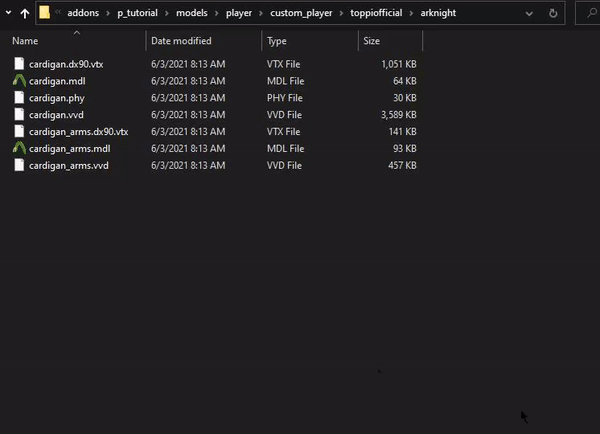
Task: Click the cardigan.vvd file icon
Action: click(x=19, y=115)
